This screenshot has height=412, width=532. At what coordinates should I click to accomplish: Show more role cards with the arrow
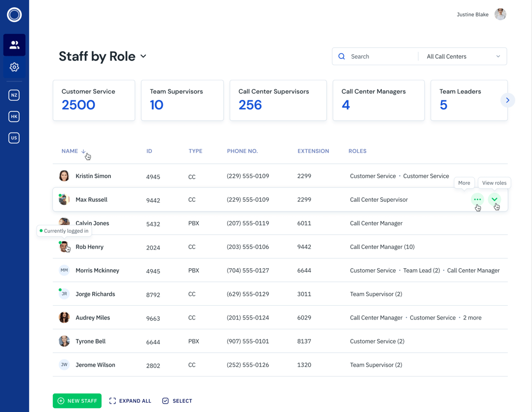click(x=508, y=100)
